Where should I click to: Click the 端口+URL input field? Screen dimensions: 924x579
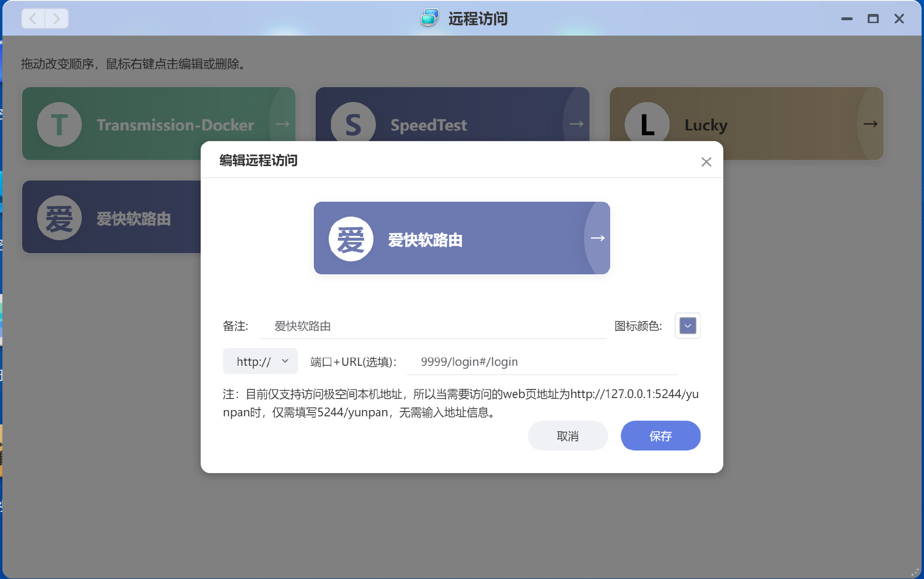(x=541, y=362)
